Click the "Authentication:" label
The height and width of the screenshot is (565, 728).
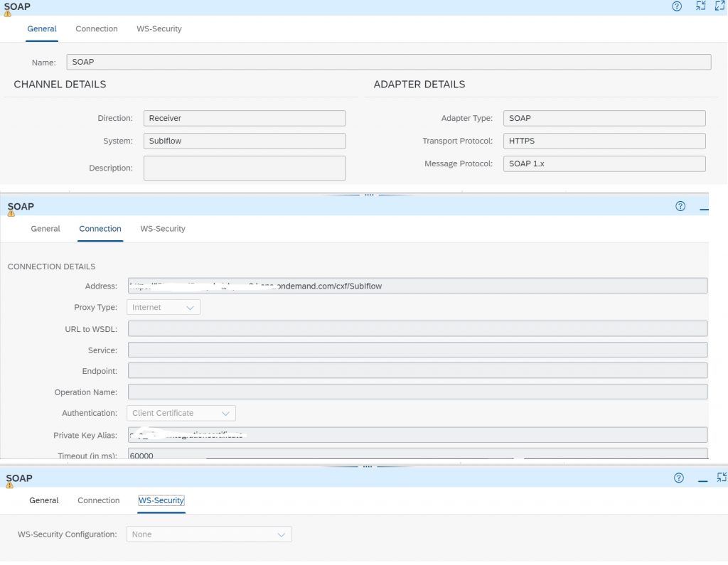90,413
